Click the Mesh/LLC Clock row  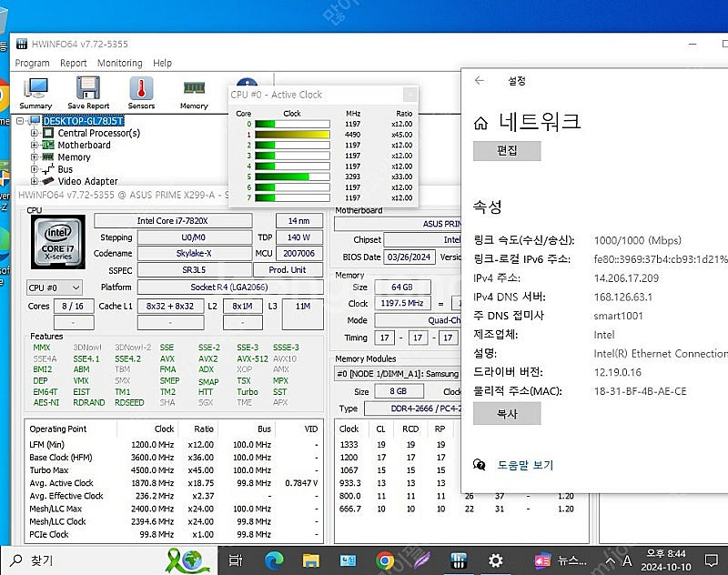coord(174,521)
